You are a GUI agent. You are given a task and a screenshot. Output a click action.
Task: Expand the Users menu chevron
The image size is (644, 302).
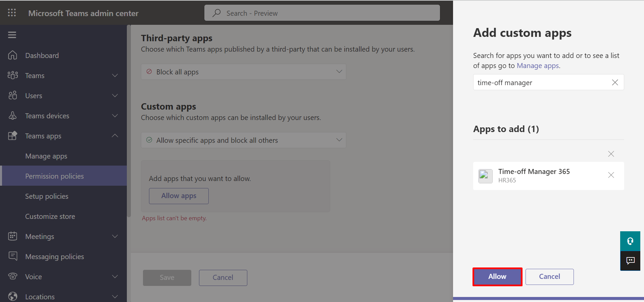[115, 96]
